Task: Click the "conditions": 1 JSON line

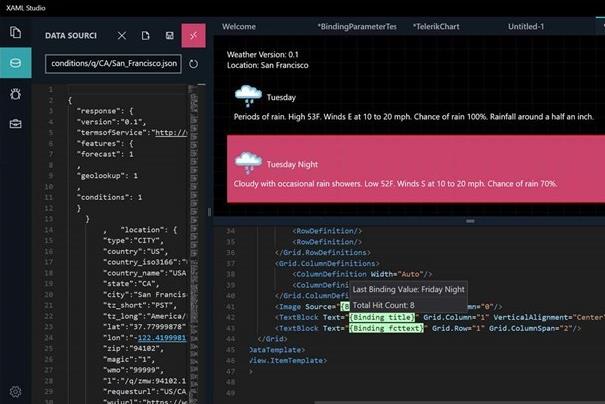Action: click(109, 197)
